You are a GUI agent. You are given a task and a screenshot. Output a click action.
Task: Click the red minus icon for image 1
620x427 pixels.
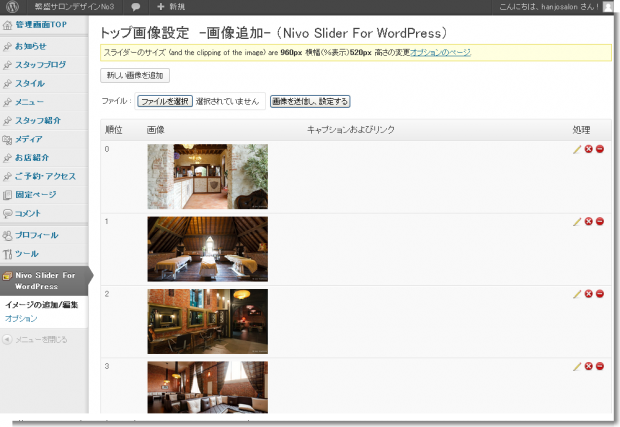pyautogui.click(x=599, y=221)
